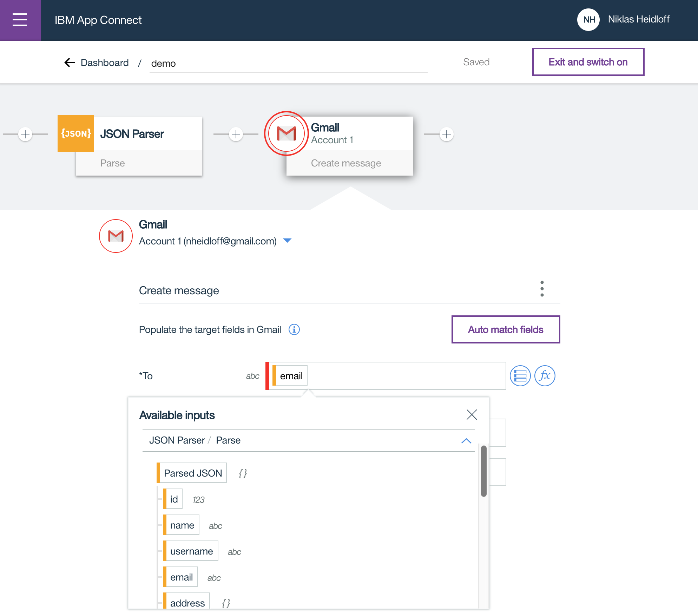Select the JSON Parser orange icon
Image resolution: width=698 pixels, height=616 pixels.
point(76,133)
